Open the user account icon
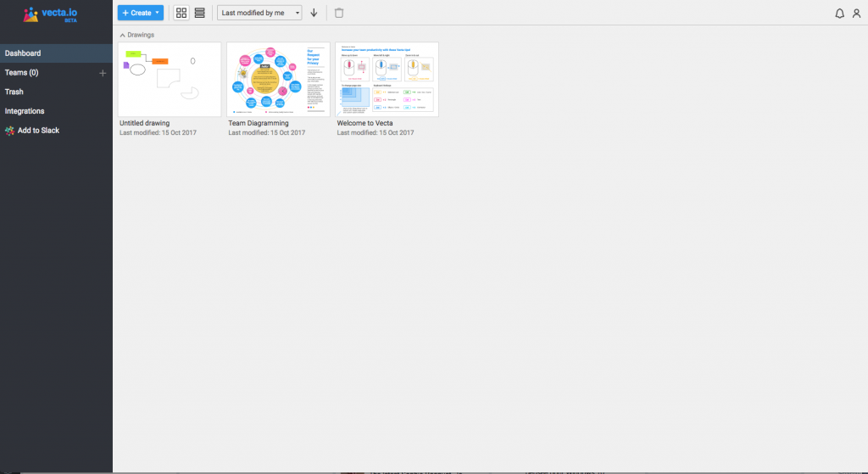 coord(856,14)
